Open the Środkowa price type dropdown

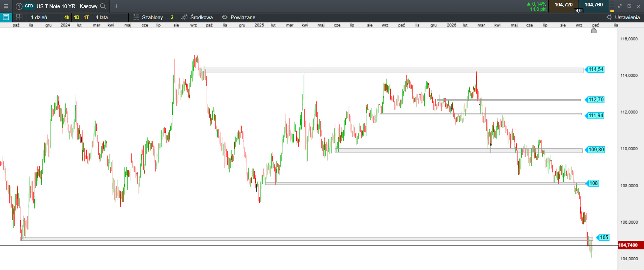tap(202, 17)
